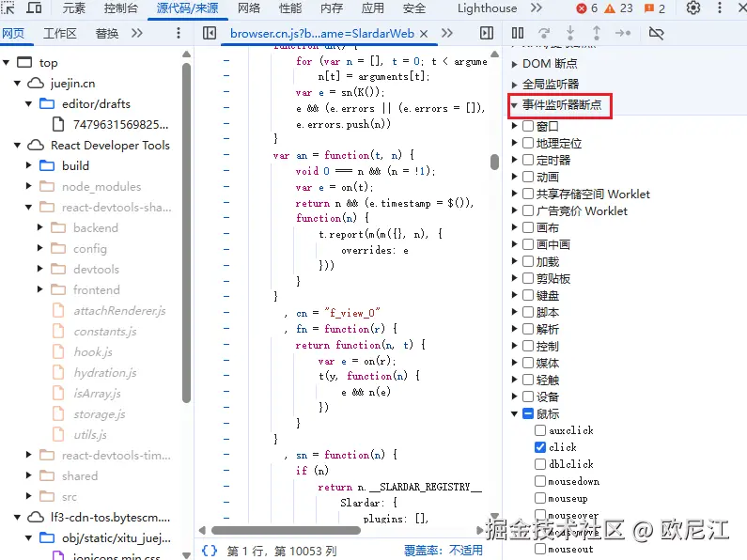Check the mousedown event breakpoint
This screenshot has height=560, width=747.
tap(539, 481)
